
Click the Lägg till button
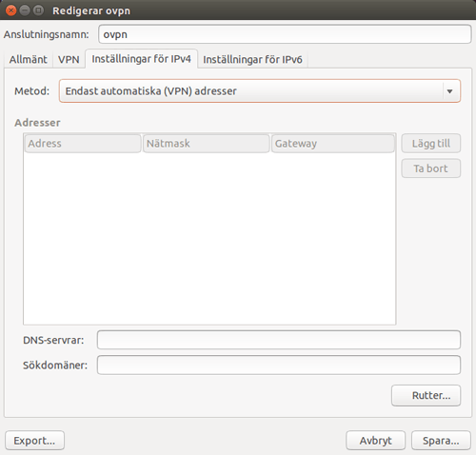pyautogui.click(x=431, y=144)
